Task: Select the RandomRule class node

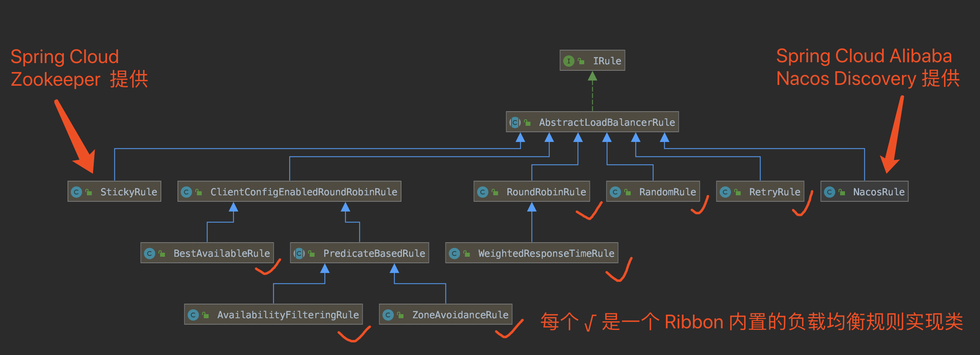Action: pyautogui.click(x=653, y=191)
